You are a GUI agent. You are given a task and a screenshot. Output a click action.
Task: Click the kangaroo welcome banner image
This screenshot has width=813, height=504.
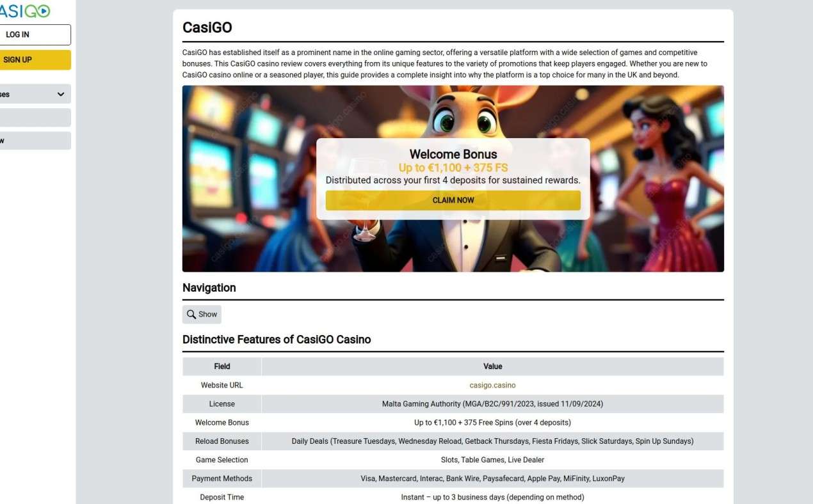(x=453, y=178)
